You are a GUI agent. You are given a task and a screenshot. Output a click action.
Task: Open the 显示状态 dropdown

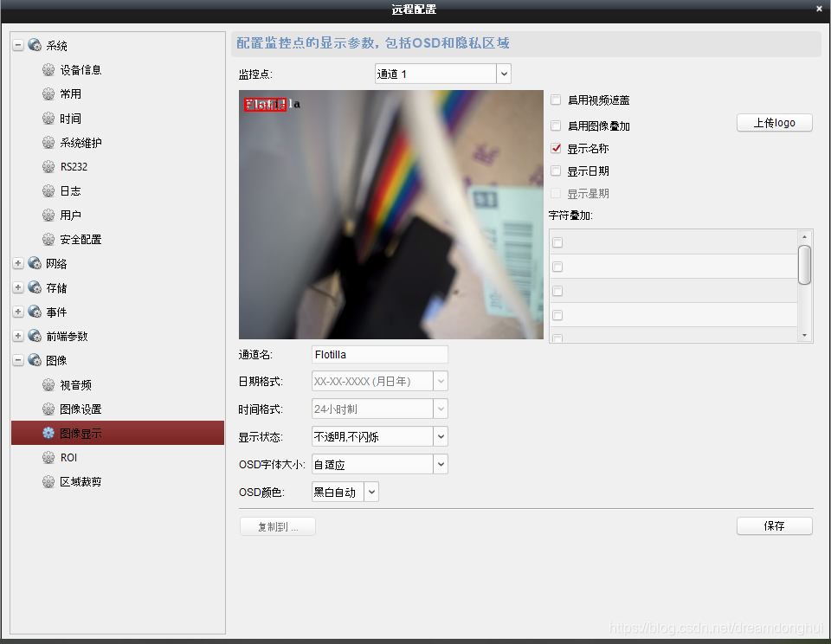click(441, 437)
